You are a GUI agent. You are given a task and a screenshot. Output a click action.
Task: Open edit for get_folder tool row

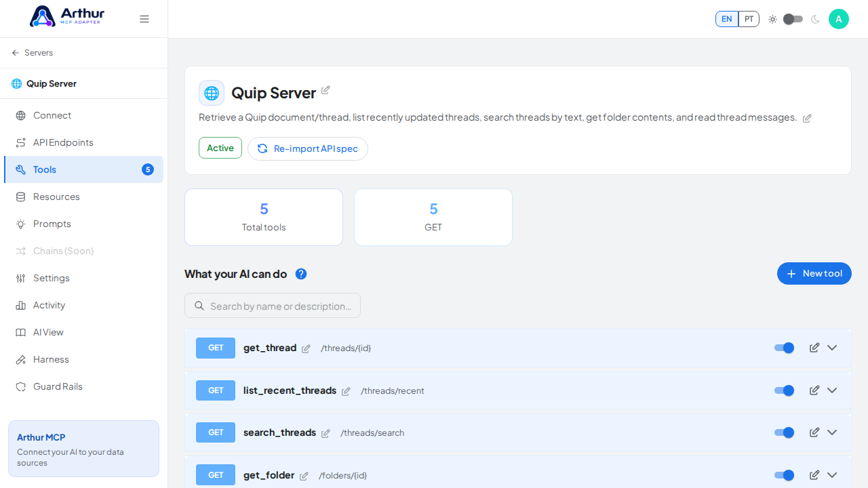[x=814, y=475]
